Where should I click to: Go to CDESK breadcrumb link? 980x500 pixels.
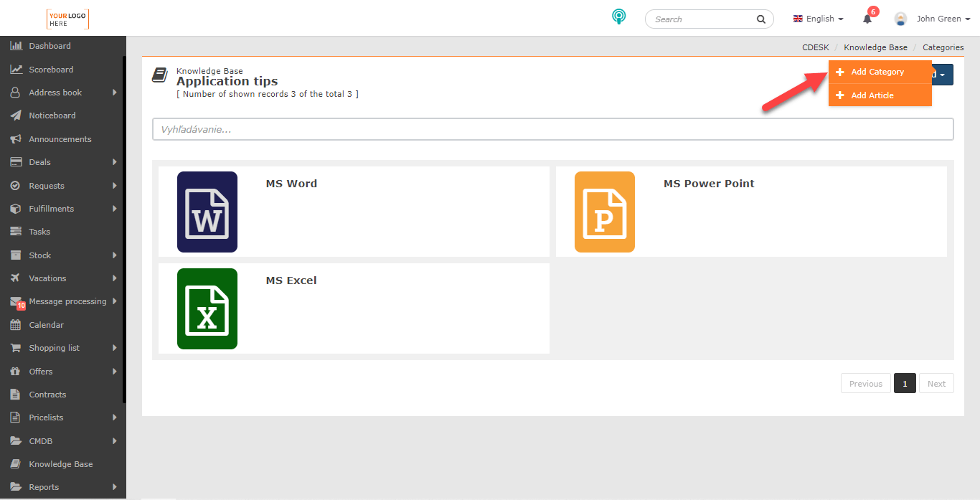816,47
